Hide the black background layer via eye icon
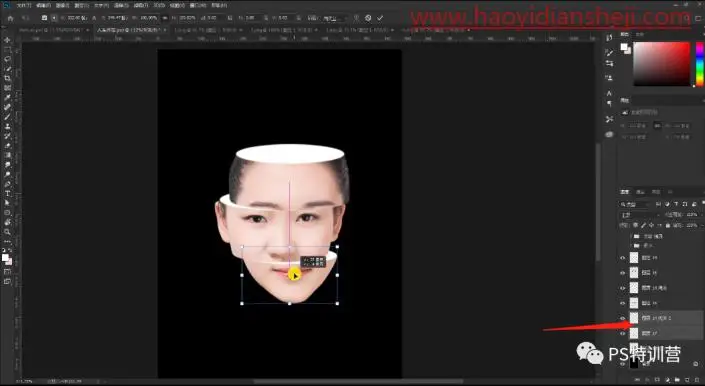705x386 pixels. click(x=623, y=364)
